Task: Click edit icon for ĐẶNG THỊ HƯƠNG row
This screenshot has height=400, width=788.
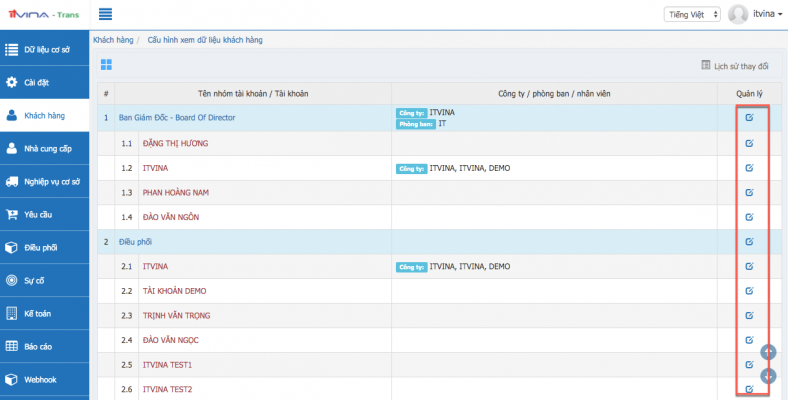Action: tap(749, 143)
